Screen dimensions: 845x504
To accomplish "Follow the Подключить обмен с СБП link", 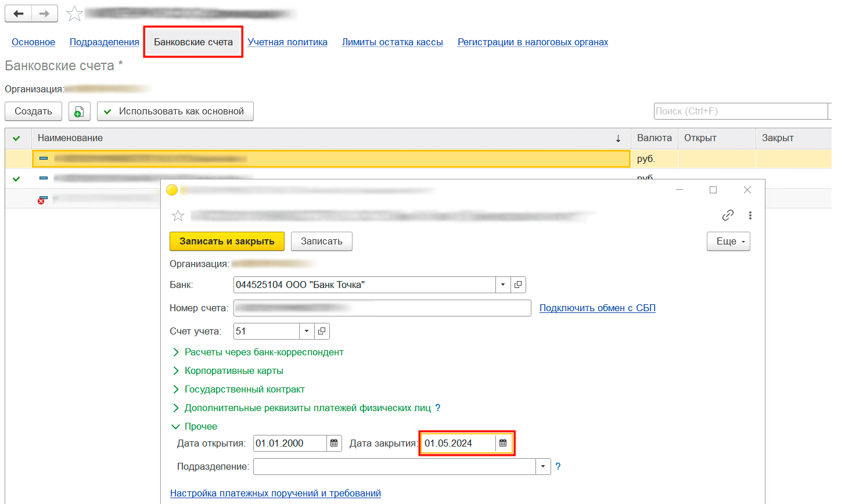I will pos(597,308).
